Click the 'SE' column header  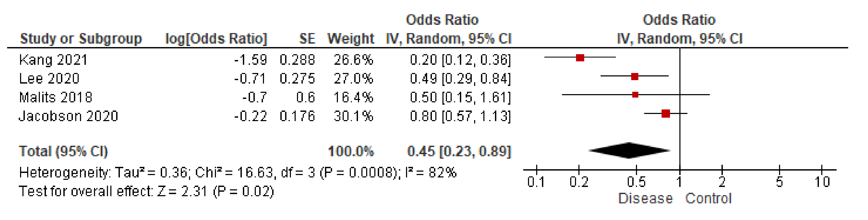(x=307, y=39)
